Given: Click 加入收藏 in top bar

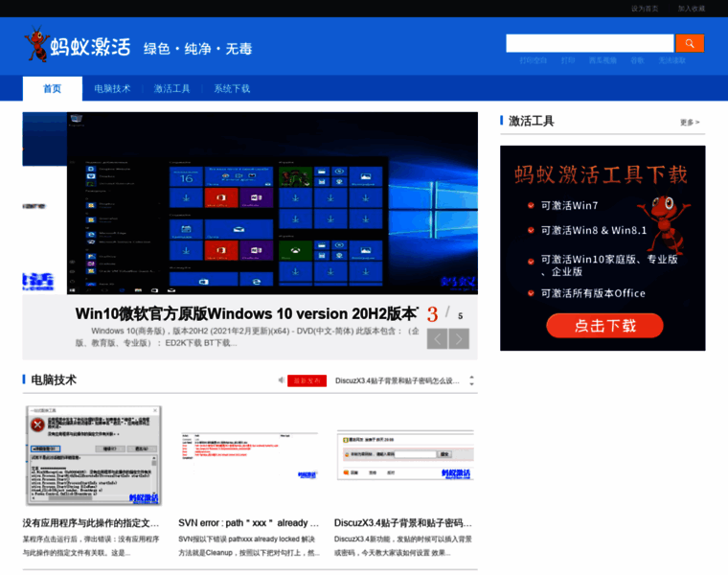Looking at the screenshot, I should click(x=692, y=9).
